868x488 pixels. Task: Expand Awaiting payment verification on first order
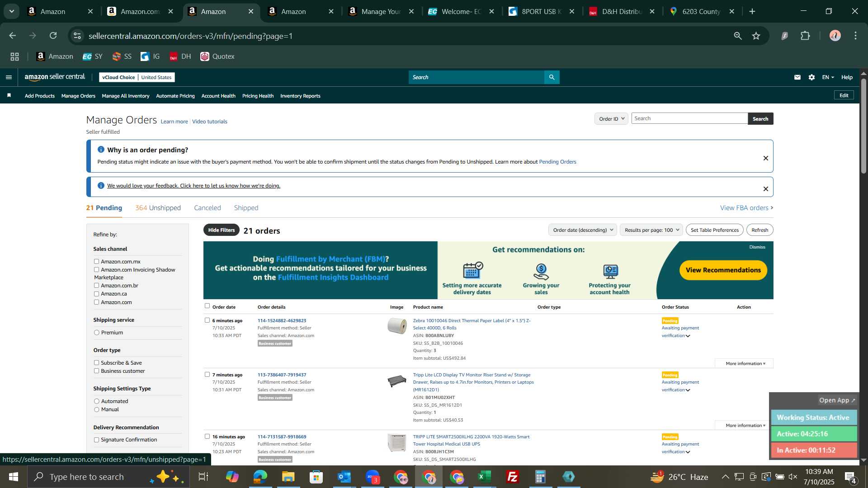point(680,332)
